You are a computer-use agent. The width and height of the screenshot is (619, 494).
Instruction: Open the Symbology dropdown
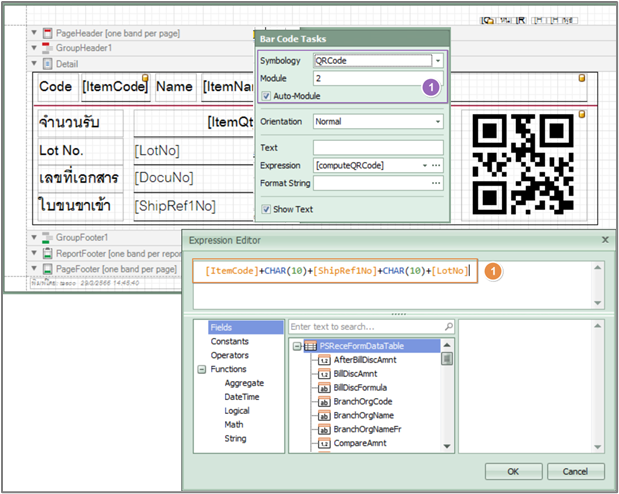click(437, 61)
